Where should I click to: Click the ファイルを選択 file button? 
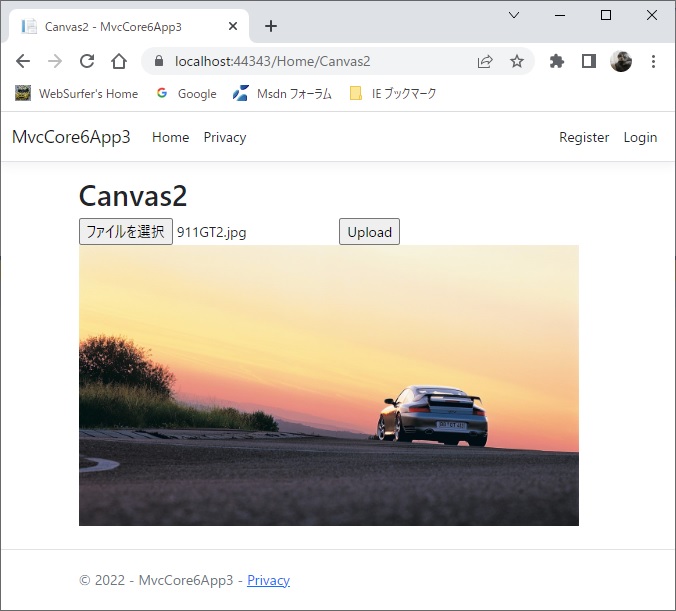coord(126,232)
